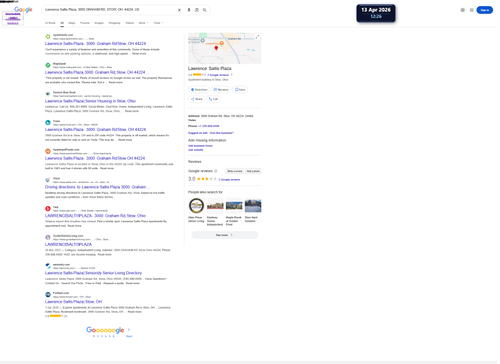Add a photo to Google reviews
Screen dimensions: 500x364
[x=253, y=171]
